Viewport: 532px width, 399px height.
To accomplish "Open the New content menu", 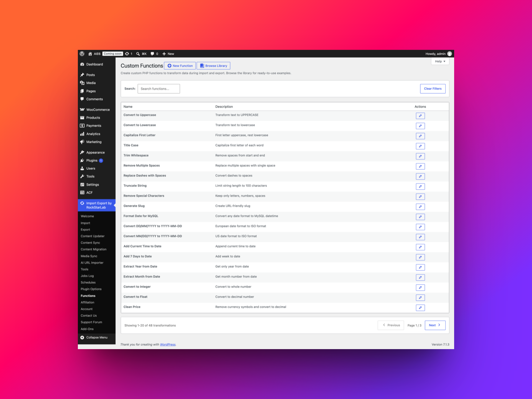I will (x=168, y=54).
